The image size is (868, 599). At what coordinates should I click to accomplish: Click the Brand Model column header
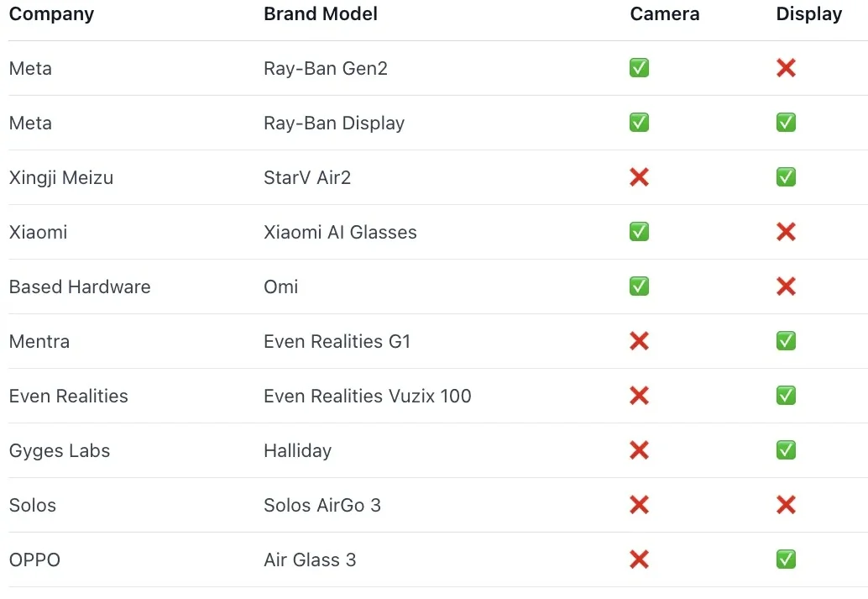(x=321, y=14)
